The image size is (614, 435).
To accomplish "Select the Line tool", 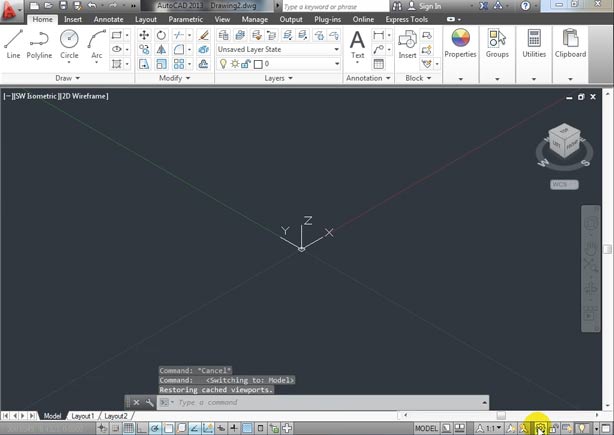I will pos(13,42).
